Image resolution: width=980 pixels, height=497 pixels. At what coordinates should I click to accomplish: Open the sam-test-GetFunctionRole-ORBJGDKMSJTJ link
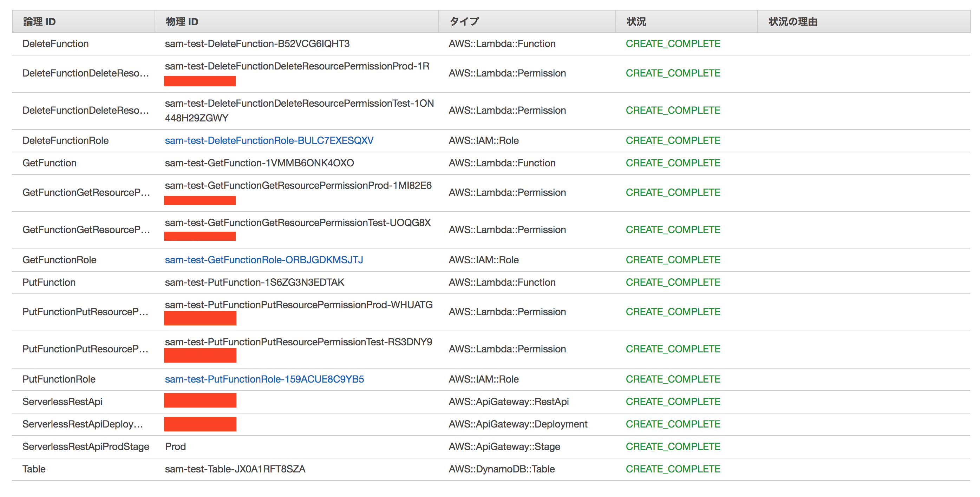coord(264,260)
